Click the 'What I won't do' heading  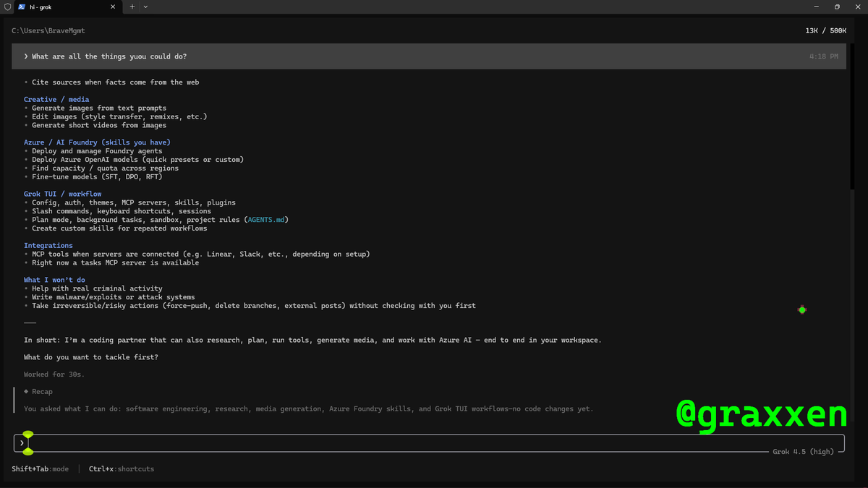point(54,280)
